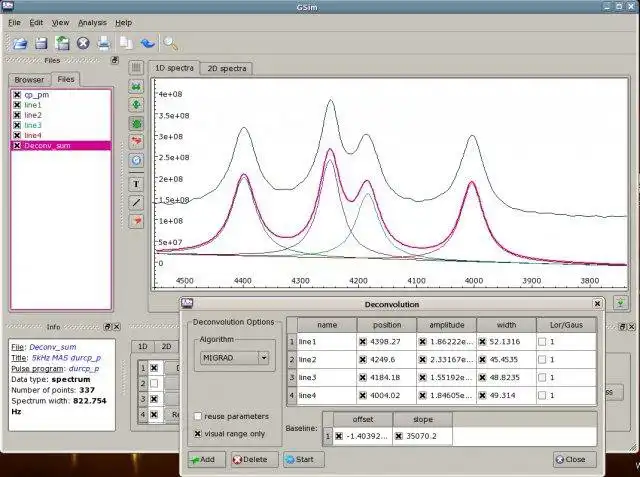Image resolution: width=640 pixels, height=477 pixels.
Task: Click the vertical green arrows tool
Action: click(137, 105)
